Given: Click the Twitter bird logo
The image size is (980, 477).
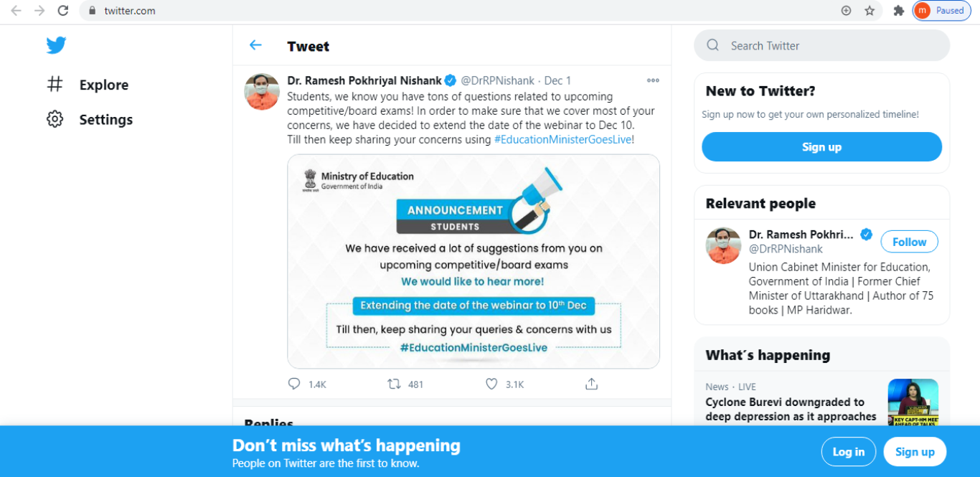Looking at the screenshot, I should coord(57,46).
